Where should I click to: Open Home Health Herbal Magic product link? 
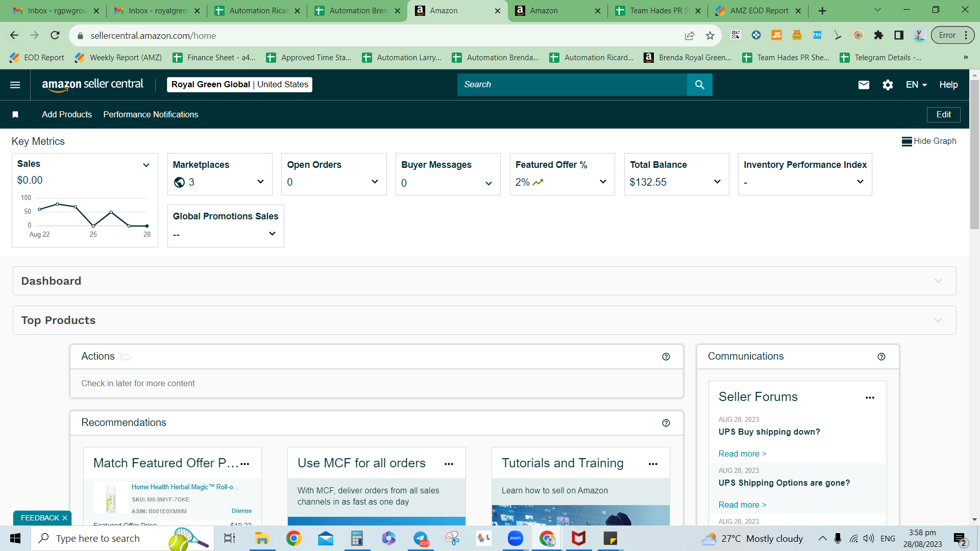tap(185, 487)
